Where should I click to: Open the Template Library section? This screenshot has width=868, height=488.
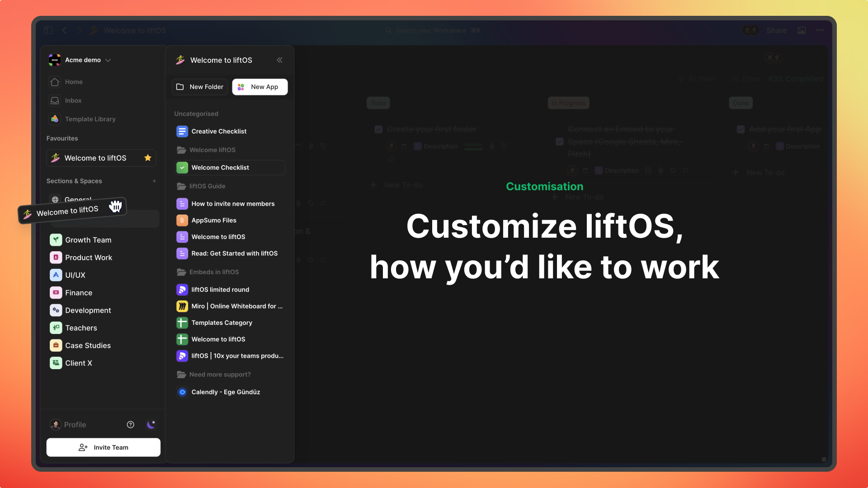tap(90, 118)
